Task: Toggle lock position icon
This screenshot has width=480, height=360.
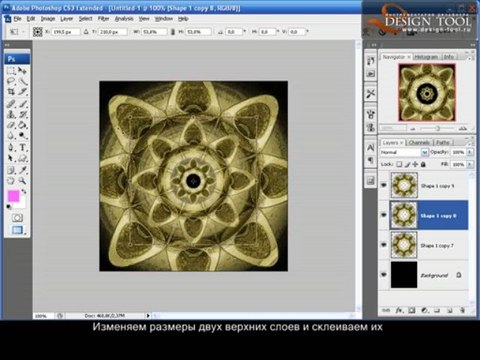Action: [x=415, y=164]
